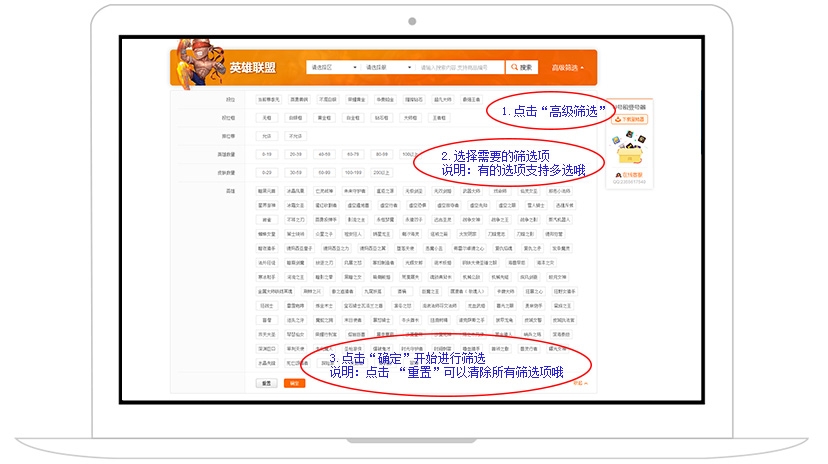Open the 请选择区 region dropdown
Image resolution: width=828 pixels, height=464 pixels.
(331, 68)
